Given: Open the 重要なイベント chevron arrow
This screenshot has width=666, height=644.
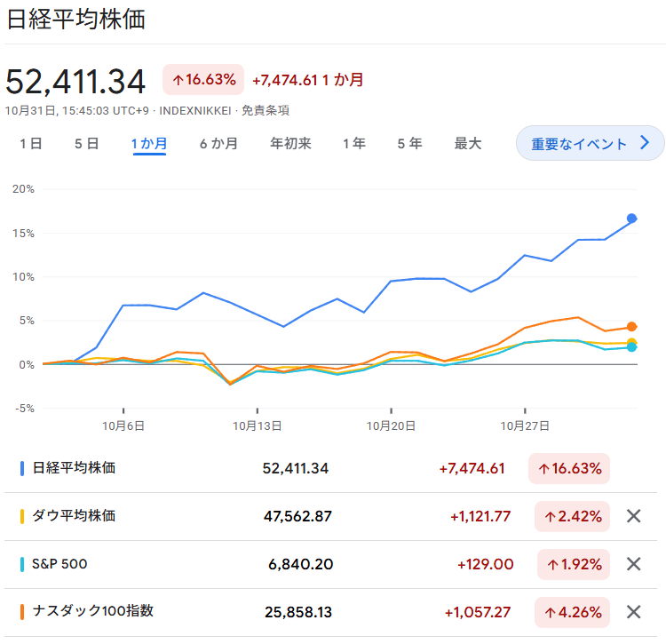Looking at the screenshot, I should coord(645,143).
